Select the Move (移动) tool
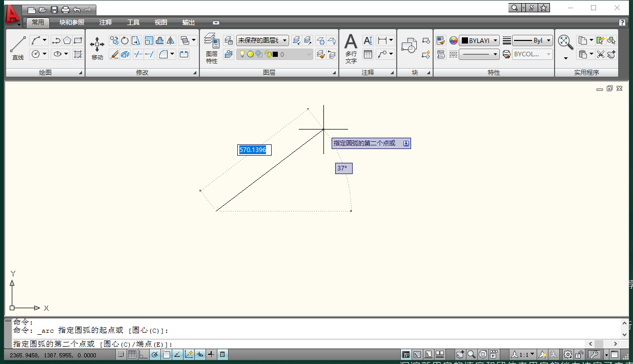The width and height of the screenshot is (633, 364). [x=97, y=48]
